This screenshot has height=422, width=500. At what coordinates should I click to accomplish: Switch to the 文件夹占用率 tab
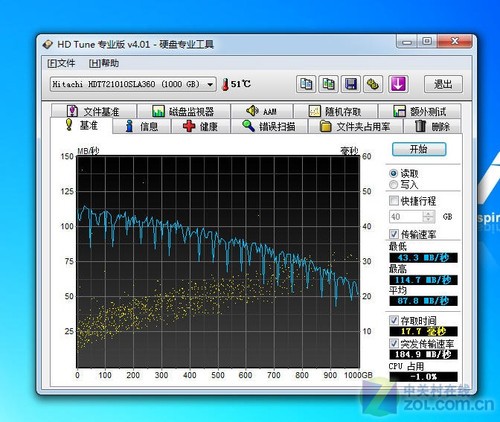pyautogui.click(x=356, y=126)
